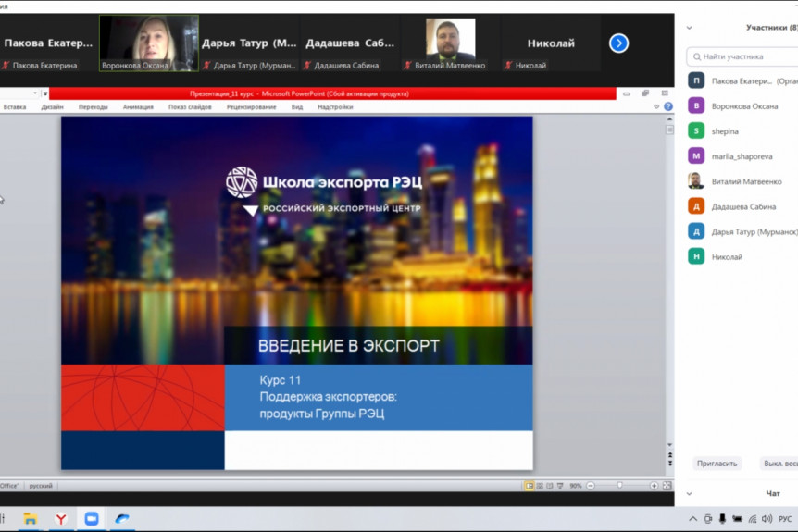798x532 pixels.
Task: Click the S avatar of shepina
Action: click(696, 130)
